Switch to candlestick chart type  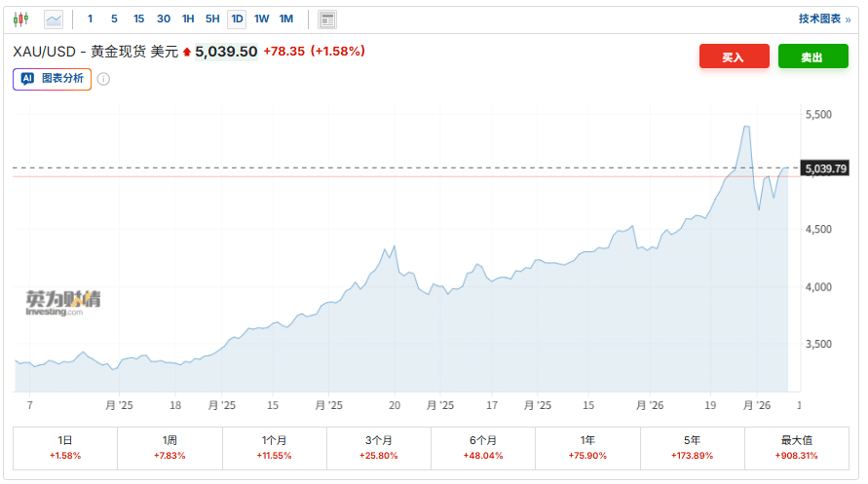click(x=22, y=19)
